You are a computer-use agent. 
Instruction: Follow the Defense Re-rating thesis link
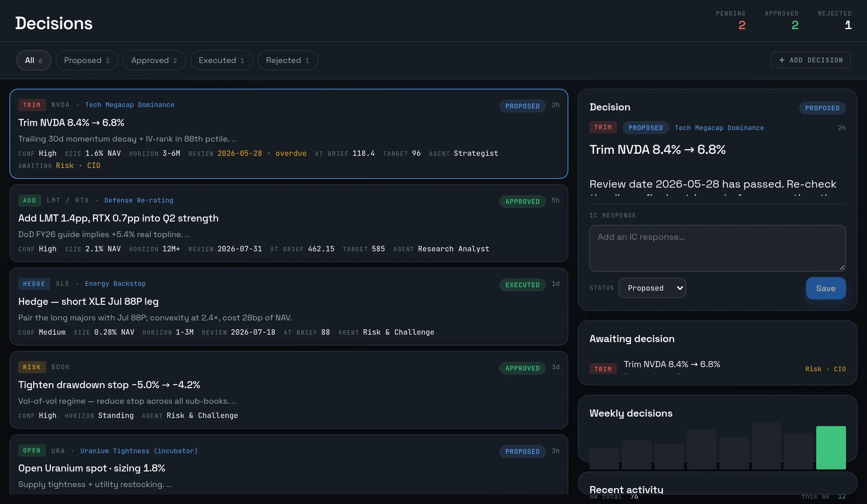[139, 200]
